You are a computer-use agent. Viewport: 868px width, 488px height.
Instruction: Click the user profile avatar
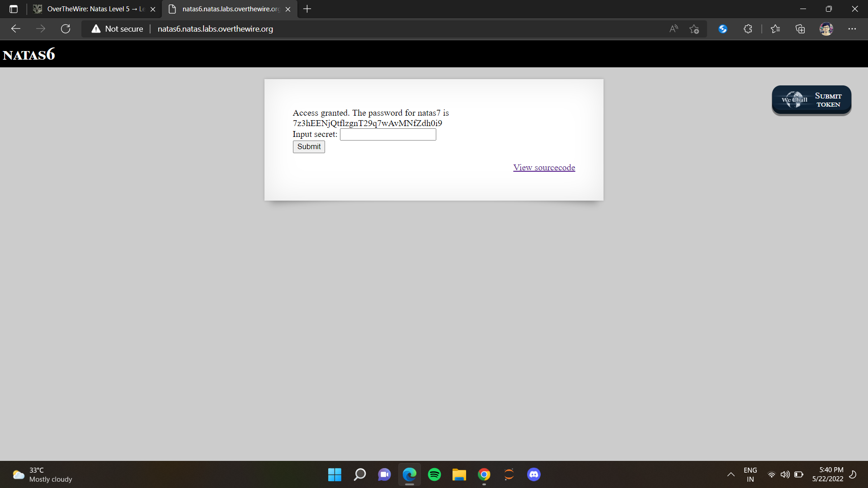click(x=826, y=29)
